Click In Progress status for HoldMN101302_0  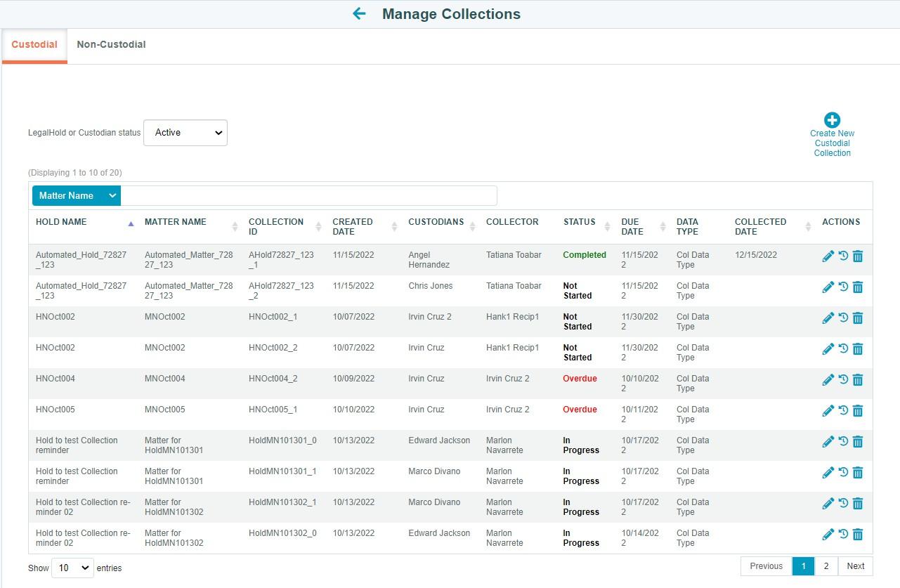pos(581,538)
